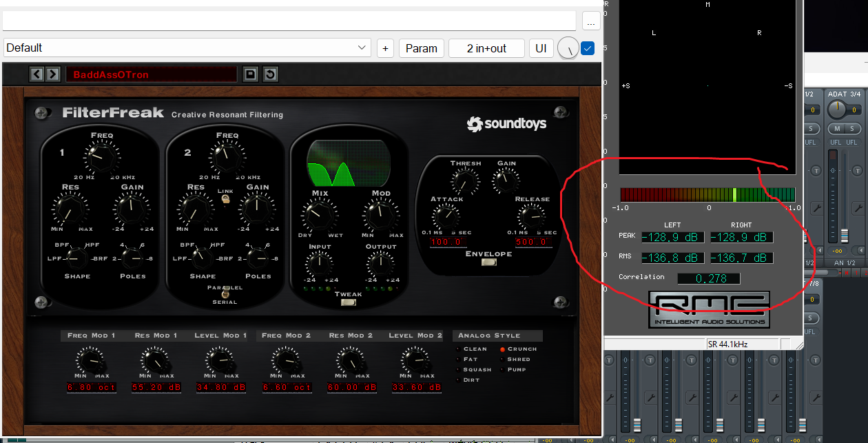Load the next FilterFreak preset
This screenshot has width=868, height=443.
(52, 74)
